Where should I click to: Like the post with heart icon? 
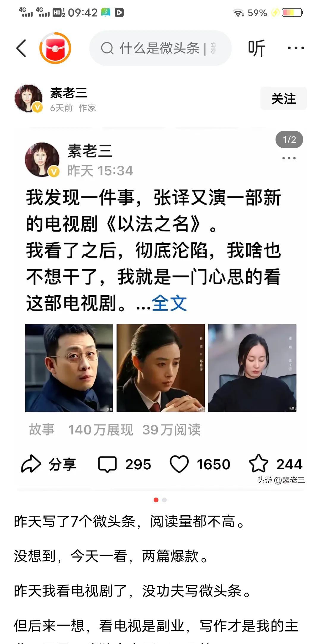coord(179,464)
